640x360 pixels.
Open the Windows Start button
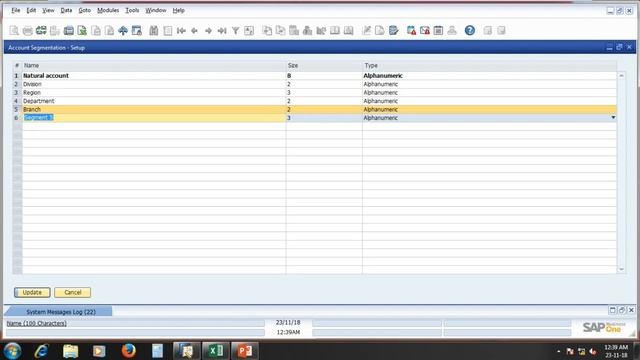point(12,351)
